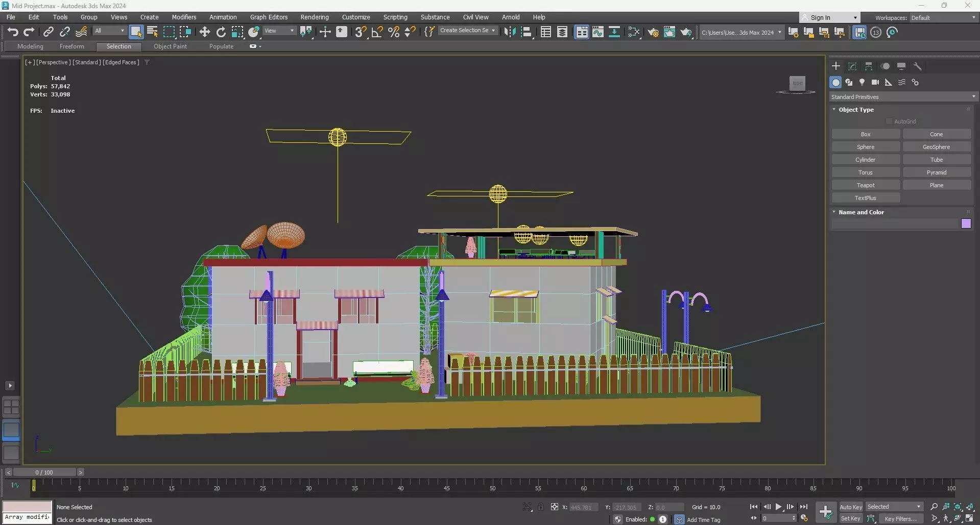Open the Key Filters button
This screenshot has width=980, height=525.
(900, 518)
